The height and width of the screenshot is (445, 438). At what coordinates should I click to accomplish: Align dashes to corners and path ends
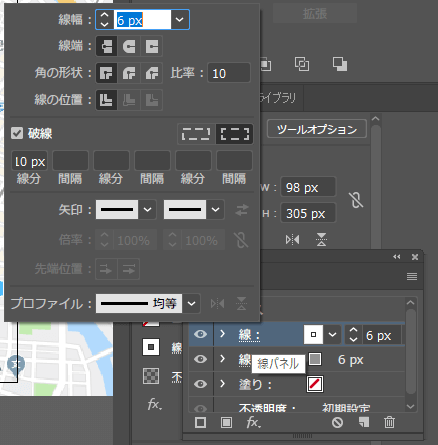(235, 134)
